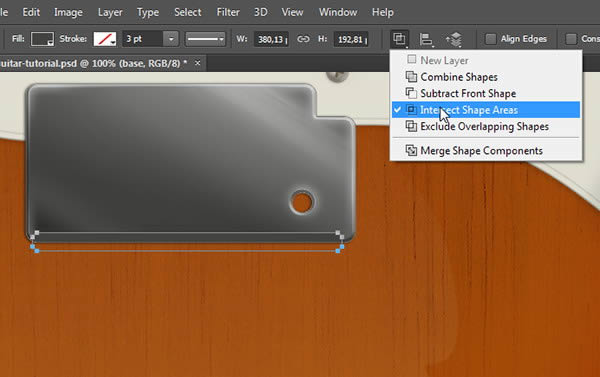Click the Fill color swatch

42,39
